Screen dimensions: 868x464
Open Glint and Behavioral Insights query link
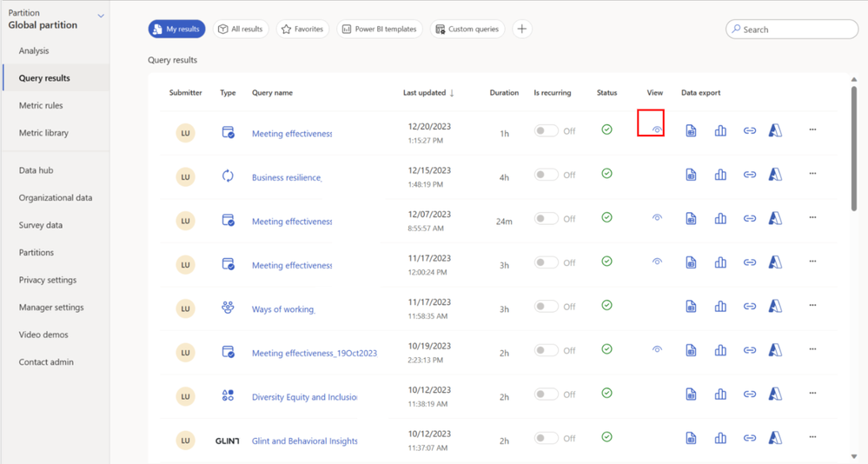tap(304, 441)
